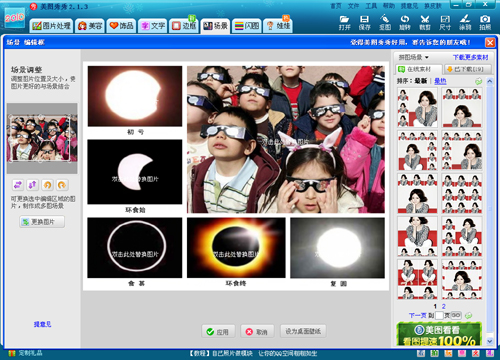Sort materials by 最热
Viewport: 500px width, 360px height.
[x=440, y=81]
